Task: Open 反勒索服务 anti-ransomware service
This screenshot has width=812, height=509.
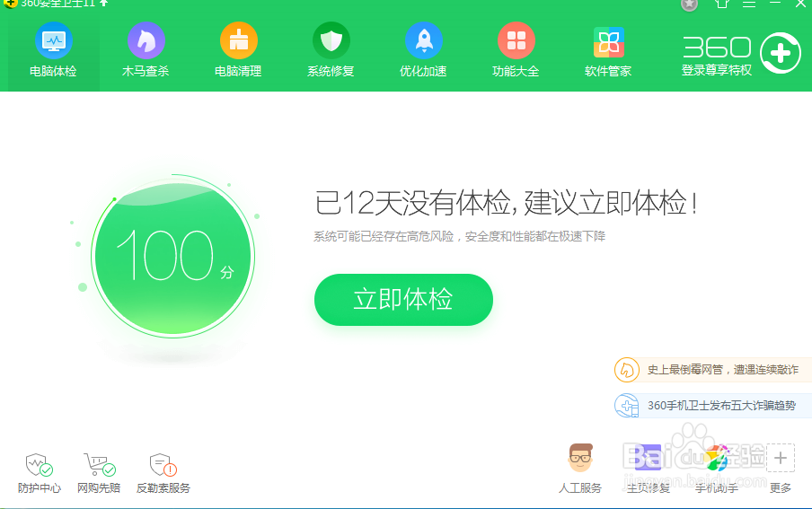Action: (163, 473)
